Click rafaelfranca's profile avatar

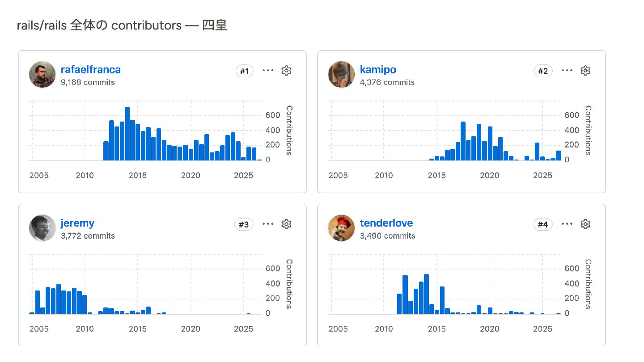42,75
